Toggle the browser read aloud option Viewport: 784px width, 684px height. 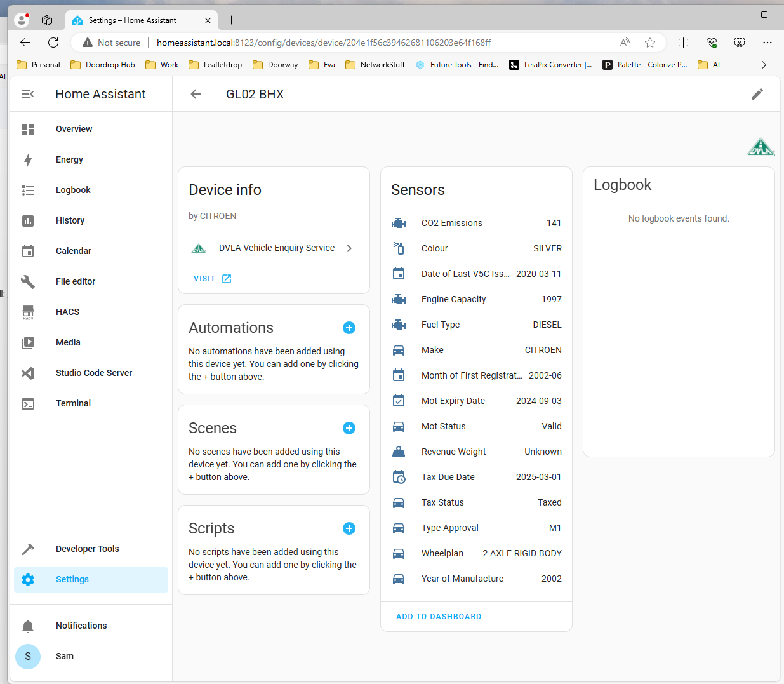click(x=625, y=43)
